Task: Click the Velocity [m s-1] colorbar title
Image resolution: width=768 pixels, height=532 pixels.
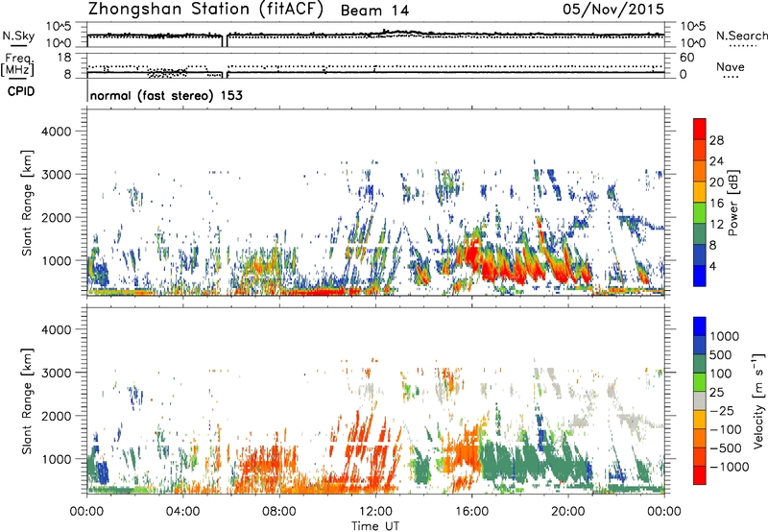Action: [x=758, y=400]
